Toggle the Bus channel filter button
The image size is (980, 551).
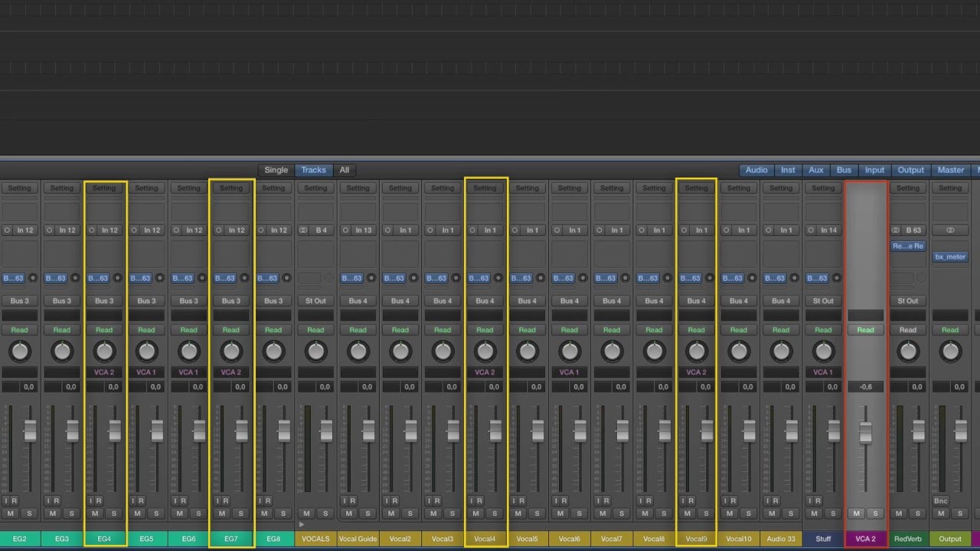(x=844, y=170)
